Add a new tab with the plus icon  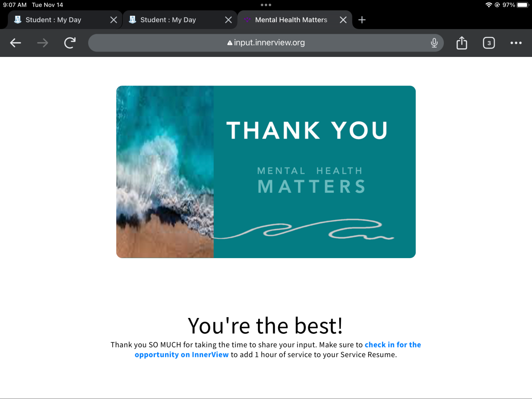(362, 20)
